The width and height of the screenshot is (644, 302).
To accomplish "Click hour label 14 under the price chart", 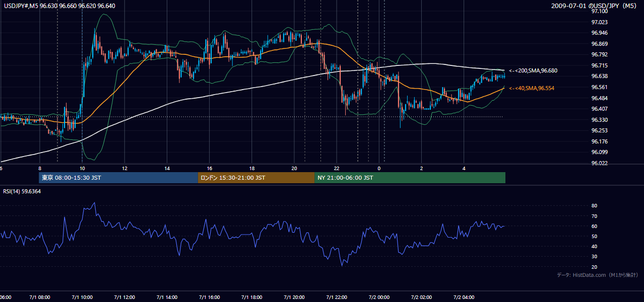I will pyautogui.click(x=167, y=169).
